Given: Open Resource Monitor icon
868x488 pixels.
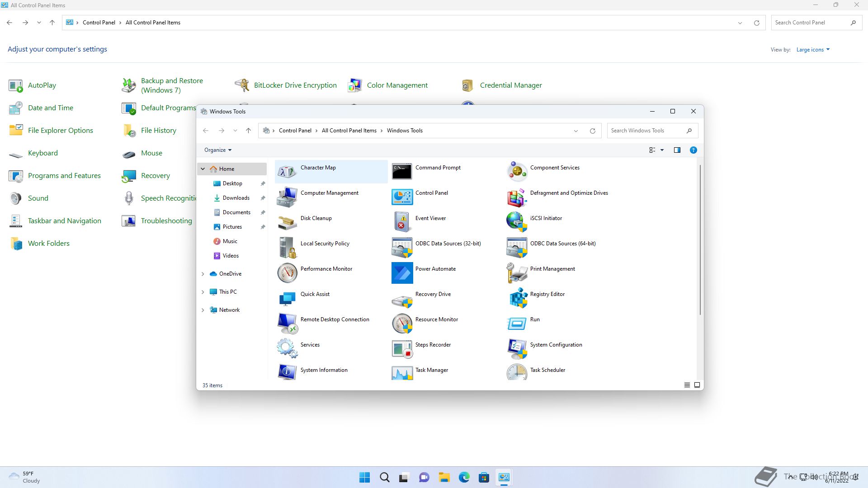Looking at the screenshot, I should 402,324.
